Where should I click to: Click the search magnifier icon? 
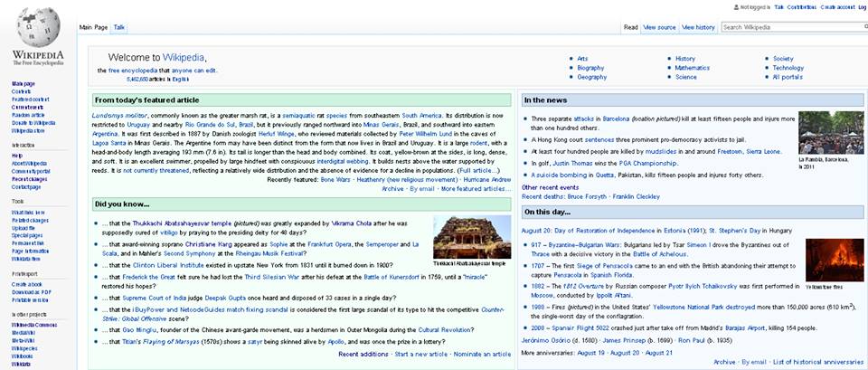pos(864,27)
